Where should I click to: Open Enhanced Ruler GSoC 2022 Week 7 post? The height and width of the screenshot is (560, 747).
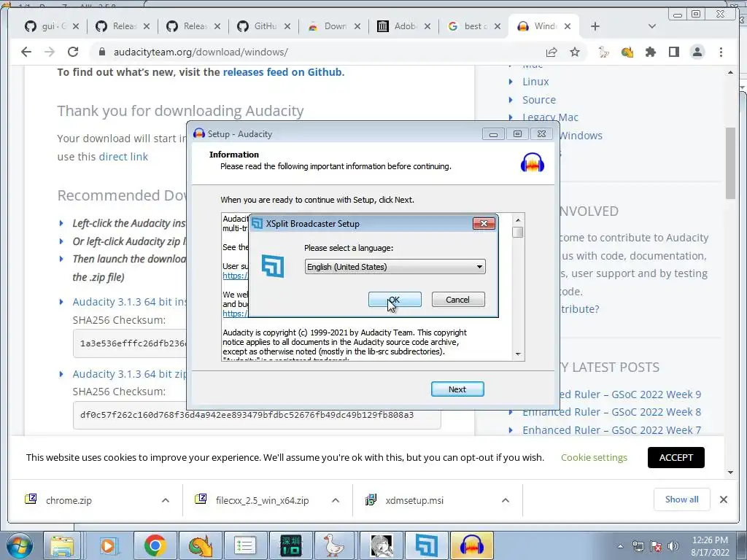pyautogui.click(x=612, y=430)
